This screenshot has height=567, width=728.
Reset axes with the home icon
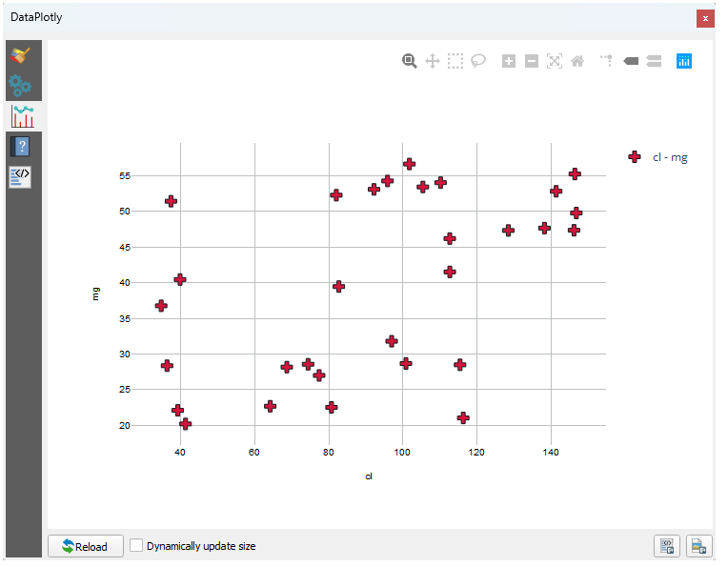coord(577,61)
